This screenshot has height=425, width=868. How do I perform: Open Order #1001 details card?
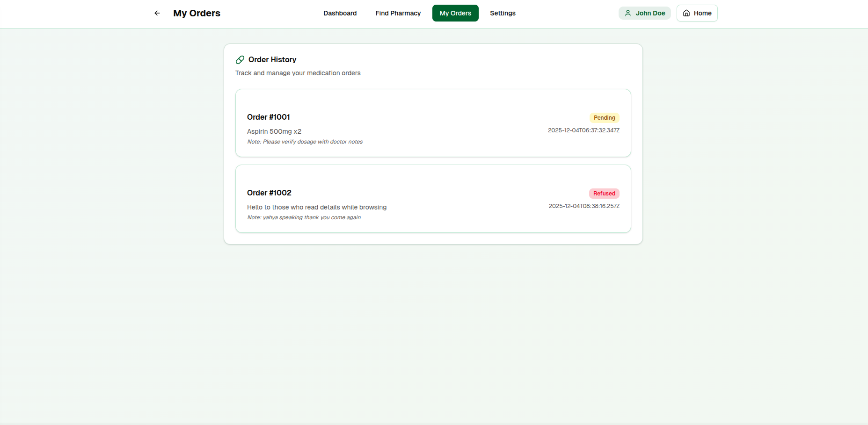tap(433, 123)
